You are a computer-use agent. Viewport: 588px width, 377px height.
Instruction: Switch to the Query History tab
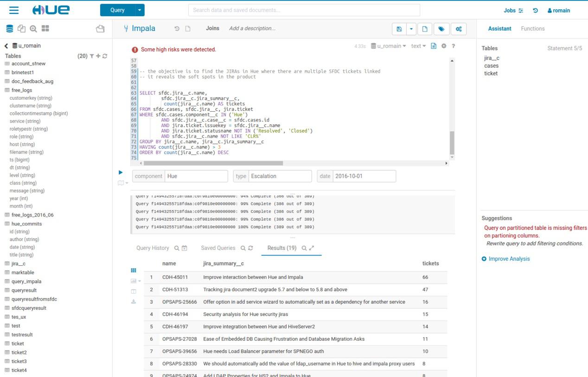click(153, 248)
